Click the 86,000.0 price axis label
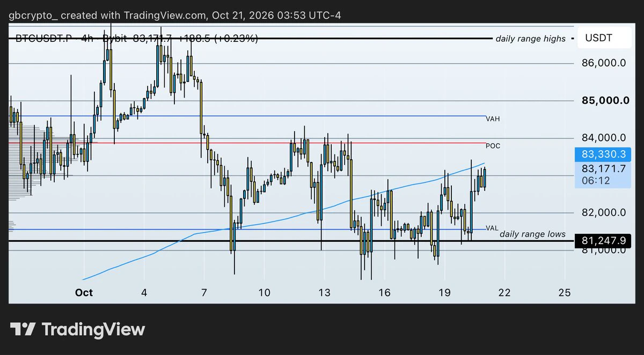The image size is (644, 355). pos(604,63)
